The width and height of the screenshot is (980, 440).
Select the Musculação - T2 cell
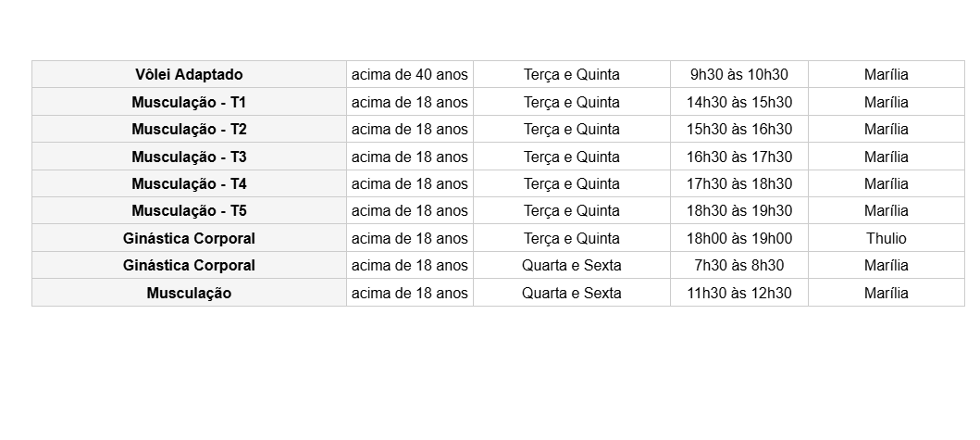pos(189,129)
